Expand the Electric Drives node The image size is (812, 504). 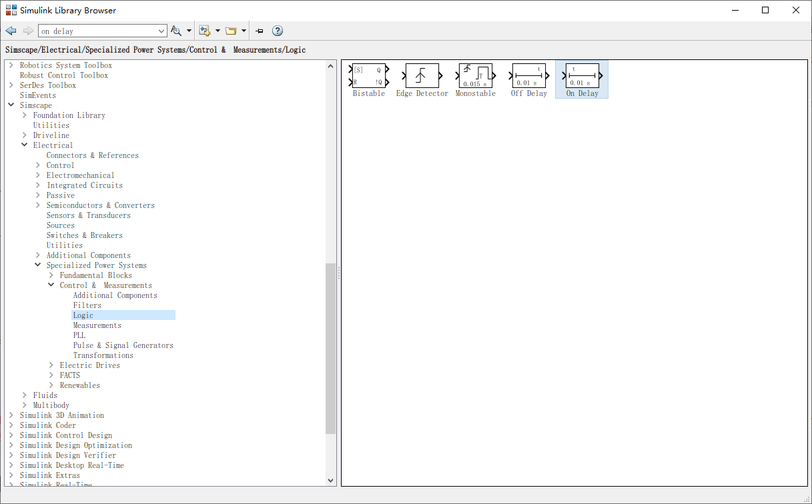(x=51, y=365)
